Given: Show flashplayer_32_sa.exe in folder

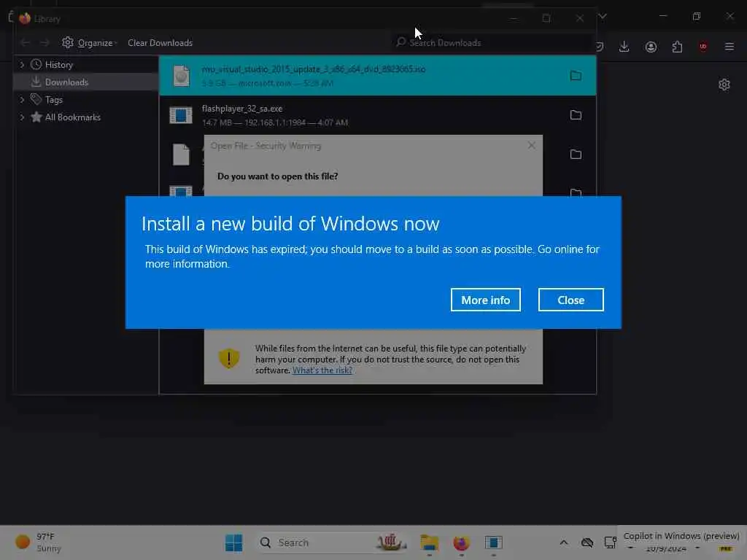Looking at the screenshot, I should (x=576, y=115).
